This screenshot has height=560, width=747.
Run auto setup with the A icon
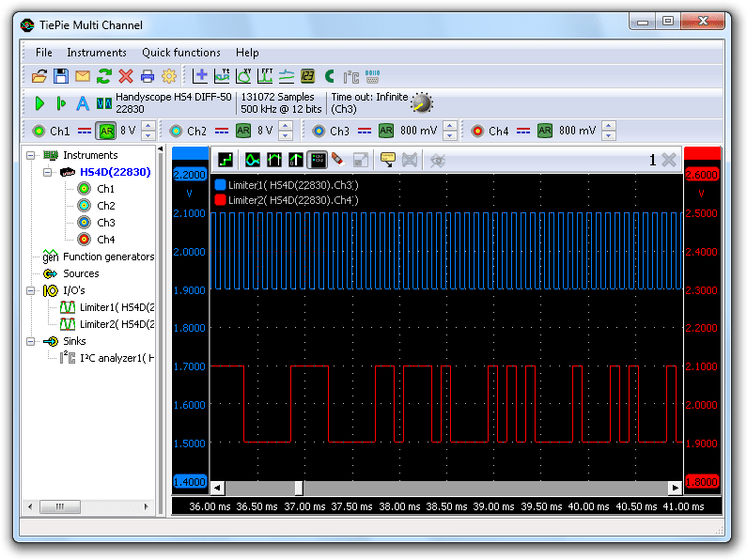[x=83, y=102]
